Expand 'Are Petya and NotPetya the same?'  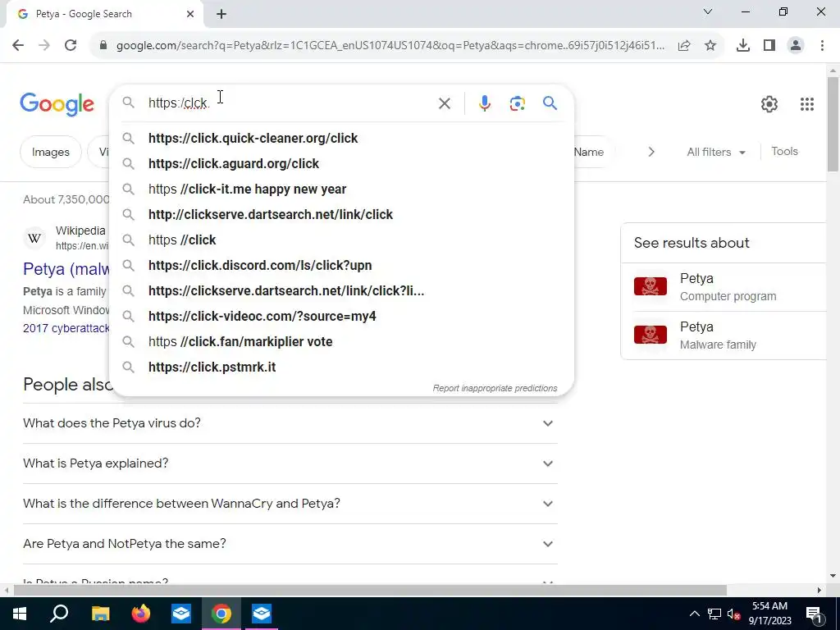coord(290,544)
